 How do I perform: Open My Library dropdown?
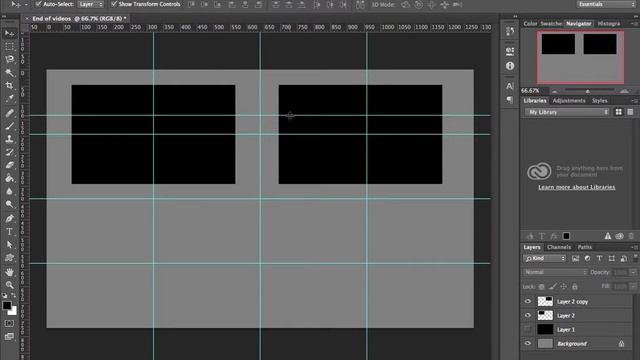(567, 112)
